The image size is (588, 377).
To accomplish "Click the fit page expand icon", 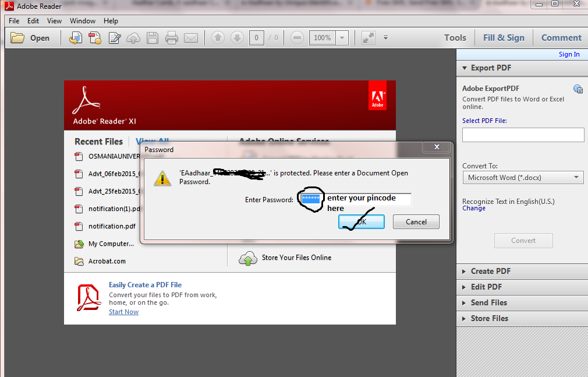I will (x=369, y=38).
